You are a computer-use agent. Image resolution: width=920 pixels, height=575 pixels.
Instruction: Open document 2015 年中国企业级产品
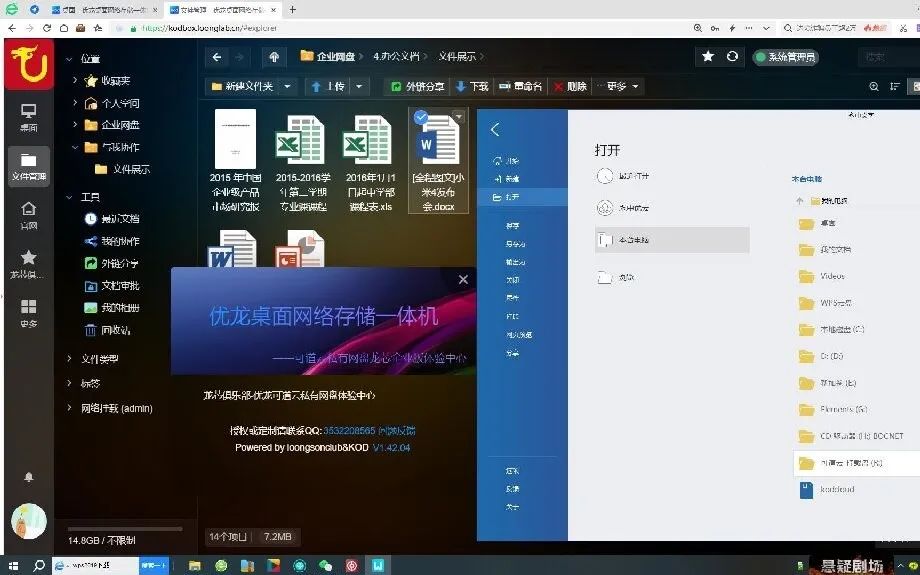point(235,161)
